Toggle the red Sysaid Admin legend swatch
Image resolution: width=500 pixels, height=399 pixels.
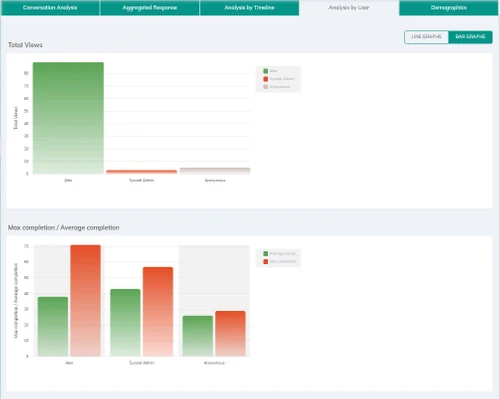click(266, 79)
